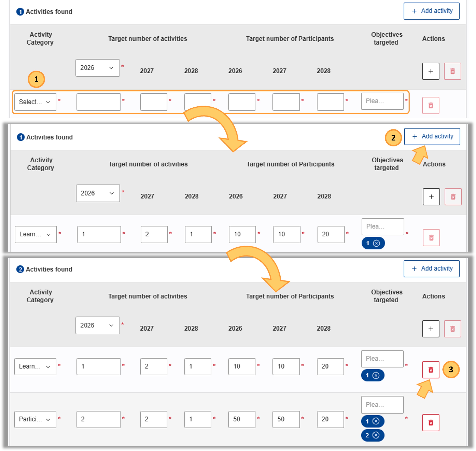
Task: Click the top panel's header red trash icon
Action: pos(452,71)
